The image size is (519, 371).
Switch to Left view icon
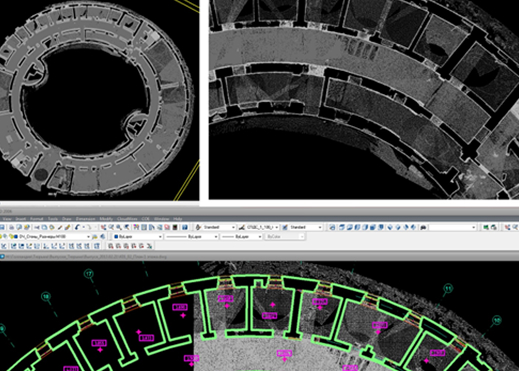pyautogui.click(x=358, y=227)
